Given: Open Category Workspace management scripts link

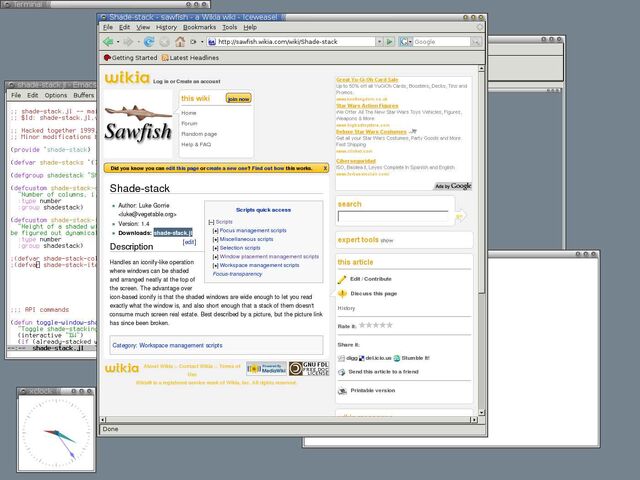Looking at the screenshot, I should (x=181, y=346).
